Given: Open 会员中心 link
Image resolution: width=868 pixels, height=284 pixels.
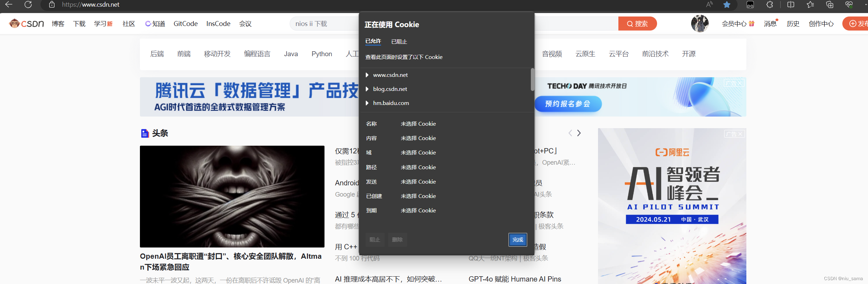Looking at the screenshot, I should (734, 24).
